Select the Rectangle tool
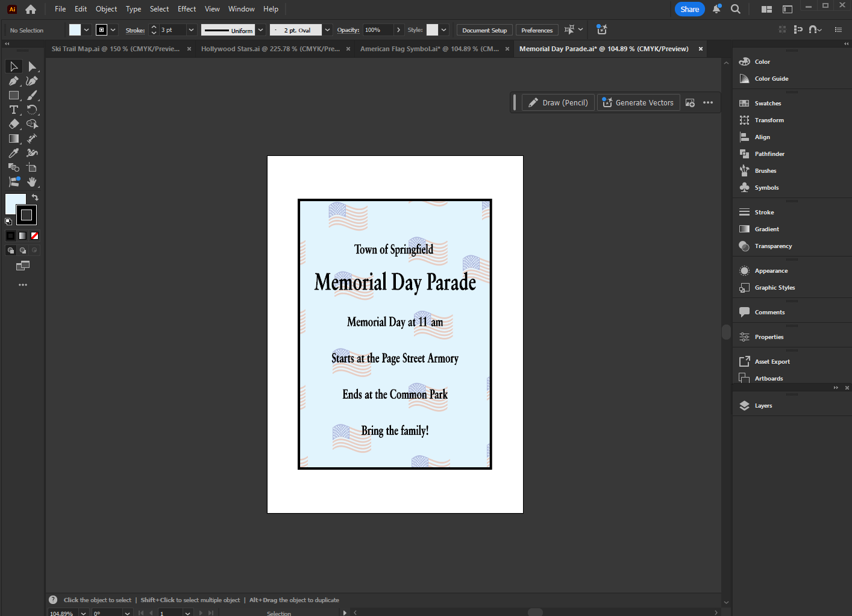Screen dimensions: 852x616 (x=13, y=95)
